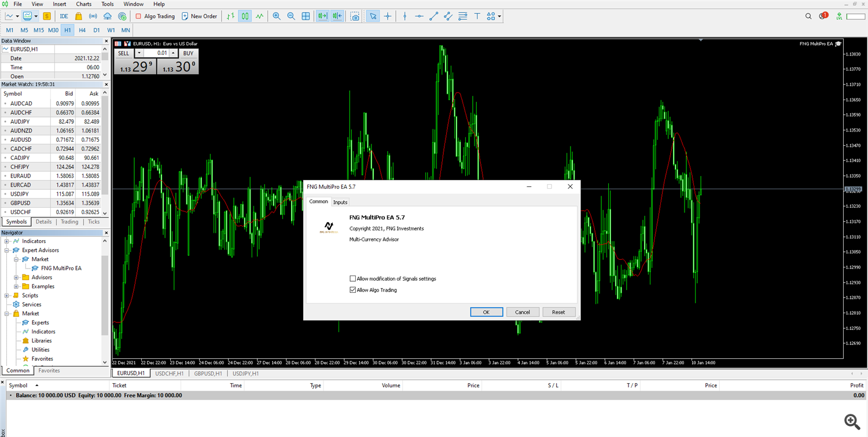
Task: Switch chart to bar chart mode
Action: pyautogui.click(x=231, y=16)
